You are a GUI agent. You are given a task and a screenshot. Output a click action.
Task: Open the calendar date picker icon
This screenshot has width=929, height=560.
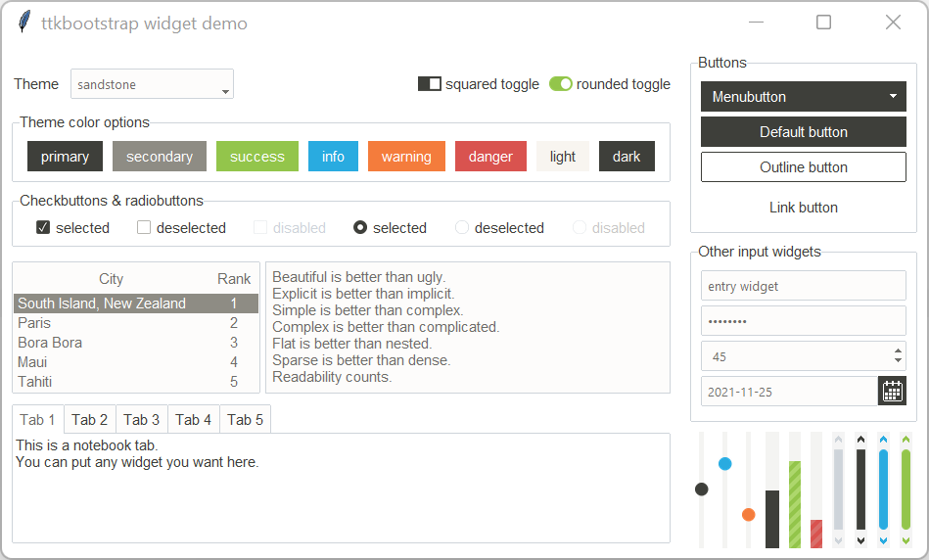point(892,392)
